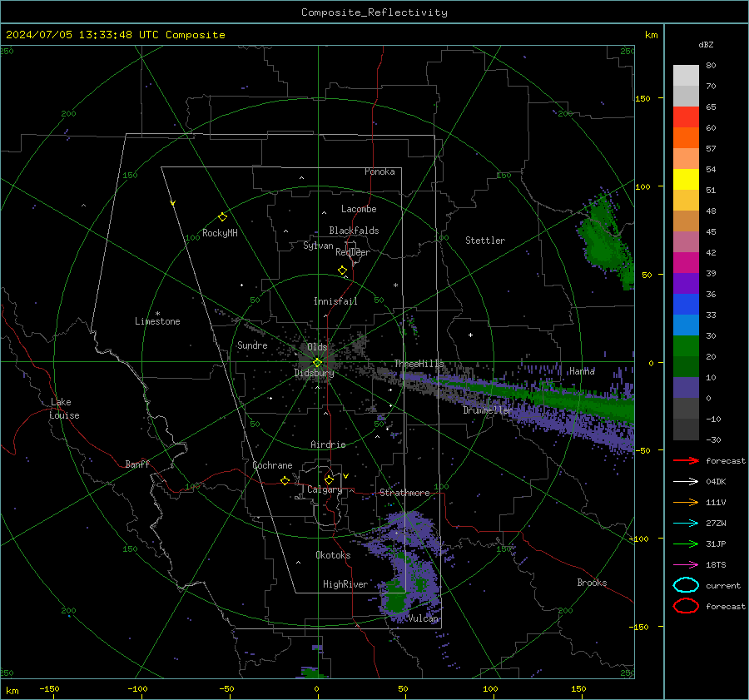
Task: Click the asterisk marker above Limestone
Action: pos(157,314)
